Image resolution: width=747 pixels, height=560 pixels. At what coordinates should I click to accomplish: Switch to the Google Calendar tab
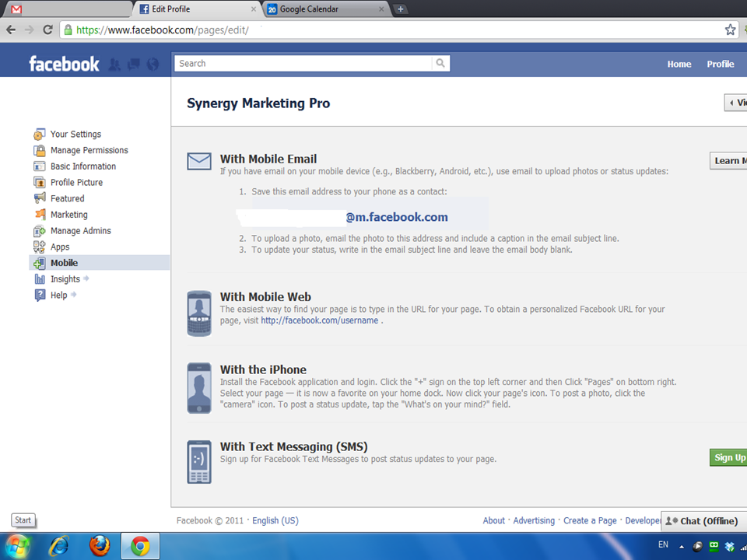(326, 9)
